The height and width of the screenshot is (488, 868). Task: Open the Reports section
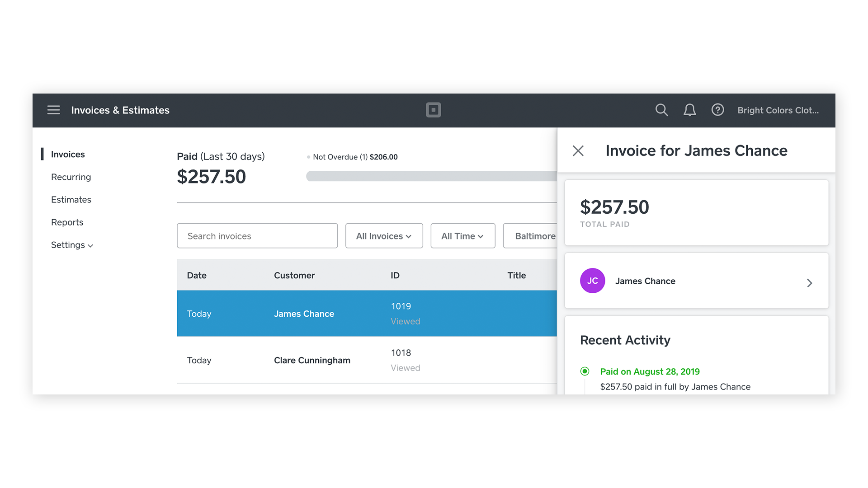coord(67,222)
